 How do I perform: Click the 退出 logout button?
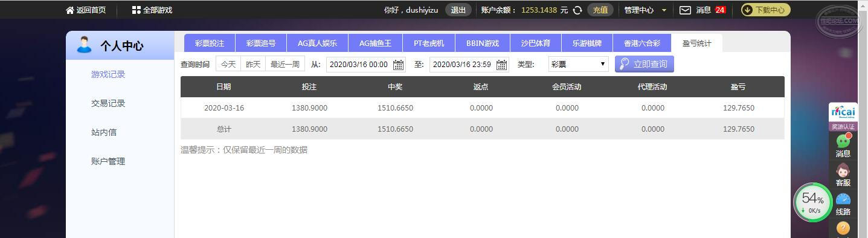(x=458, y=10)
